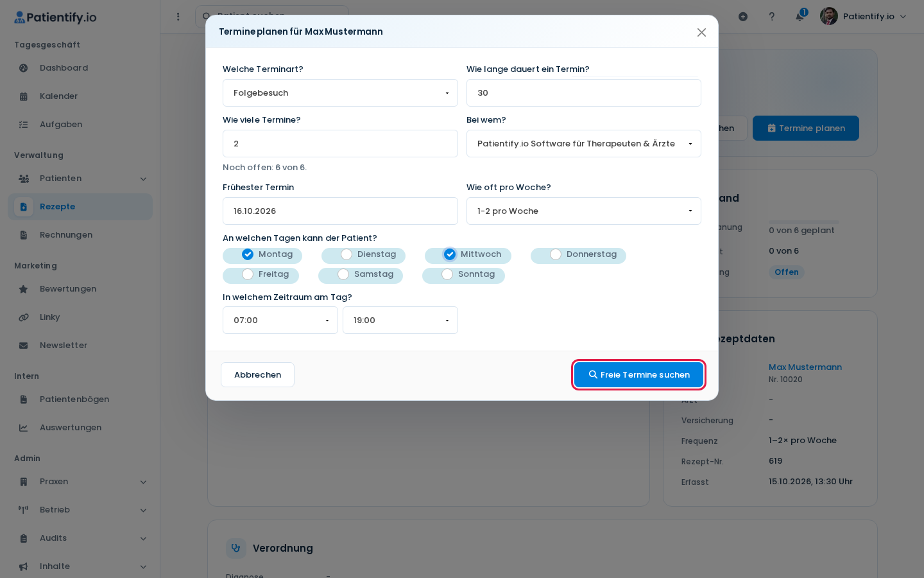The image size is (924, 578).
Task: Click the Rezepte document icon
Action: pyautogui.click(x=24, y=207)
